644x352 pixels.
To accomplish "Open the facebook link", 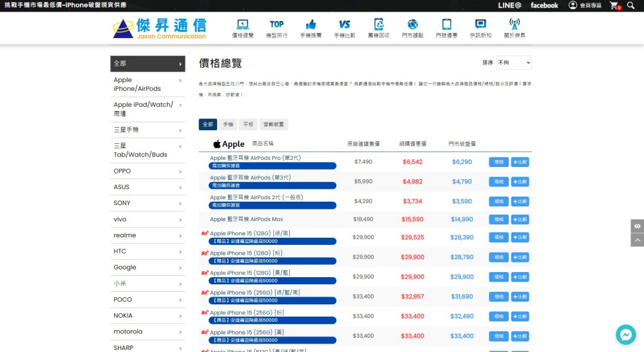I will (x=544, y=5).
